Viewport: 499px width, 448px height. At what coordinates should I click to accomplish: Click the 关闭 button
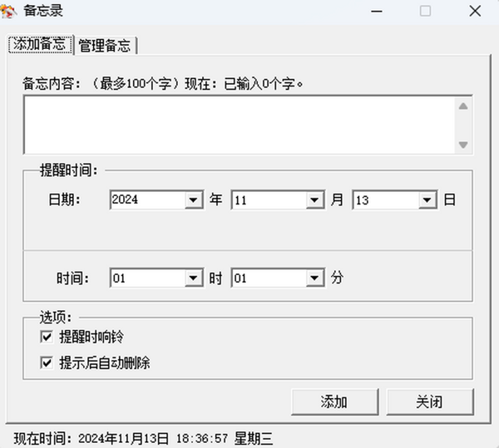point(430,401)
